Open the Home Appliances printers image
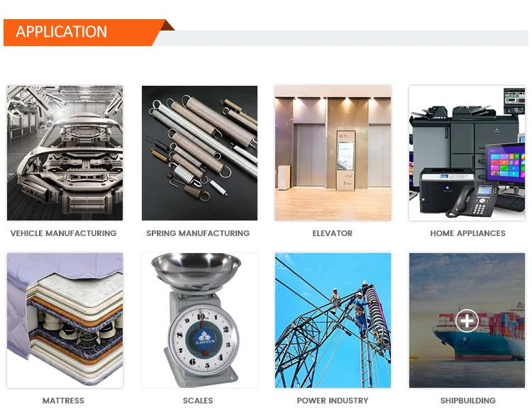Image resolution: width=532 pixels, height=419 pixels. pos(467,153)
